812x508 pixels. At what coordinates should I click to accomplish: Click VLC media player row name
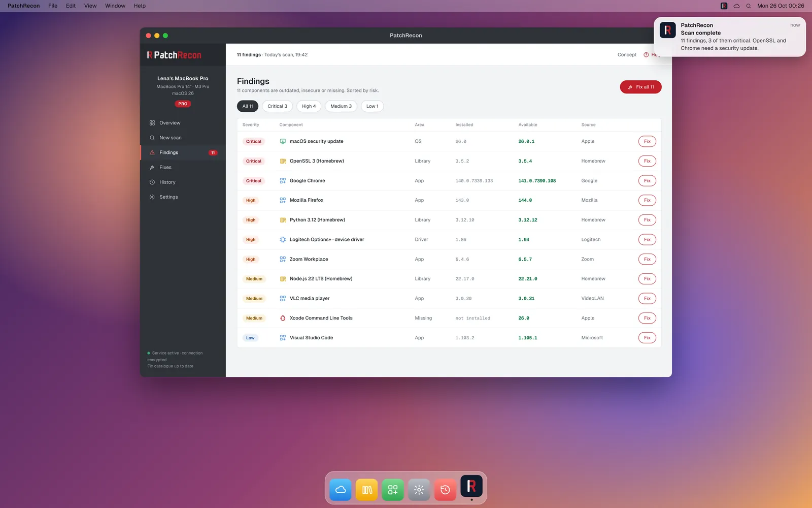pos(310,299)
